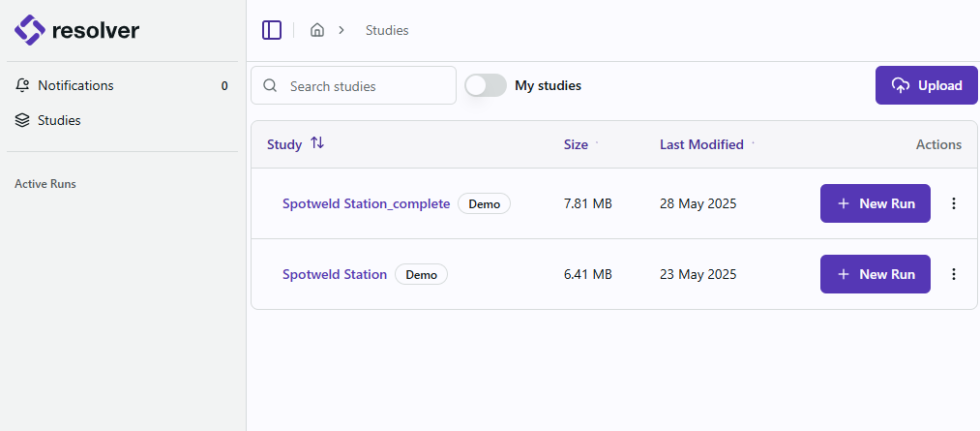Click the Actions column header
The height and width of the screenshot is (431, 980).
point(938,144)
